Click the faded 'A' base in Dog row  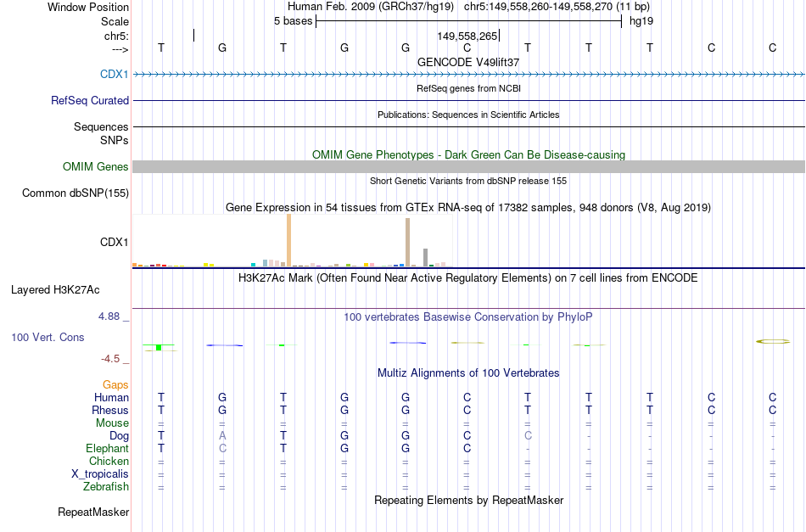222,436
